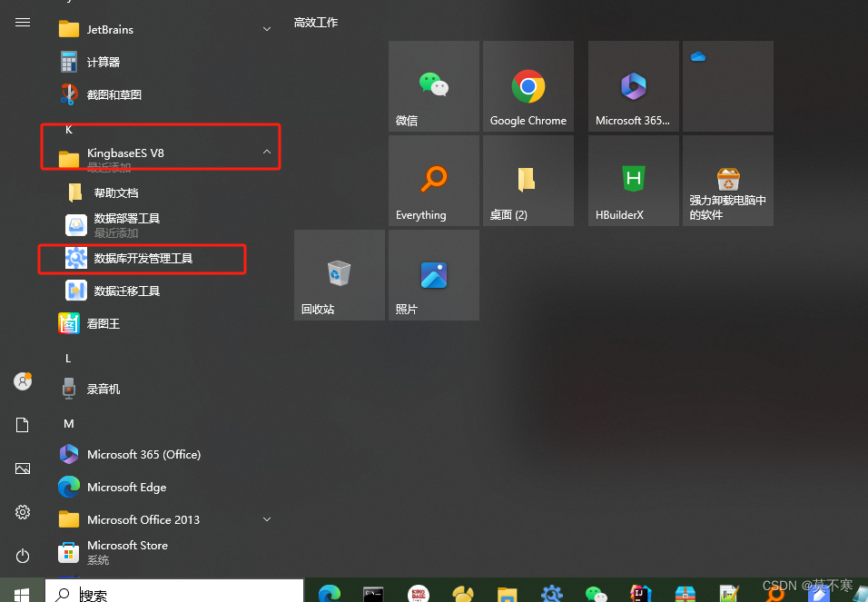Launch the Everything search tile
The width and height of the screenshot is (868, 602).
(434, 181)
